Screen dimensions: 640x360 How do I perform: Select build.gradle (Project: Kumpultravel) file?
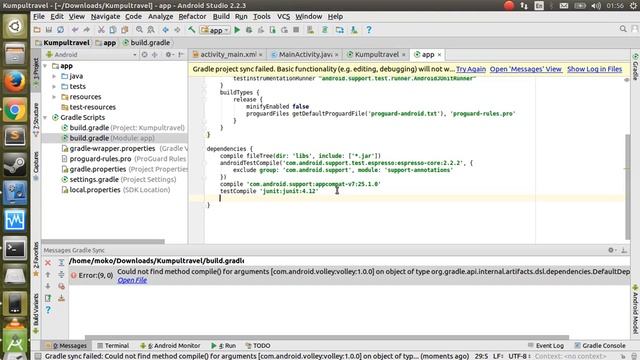(x=123, y=128)
